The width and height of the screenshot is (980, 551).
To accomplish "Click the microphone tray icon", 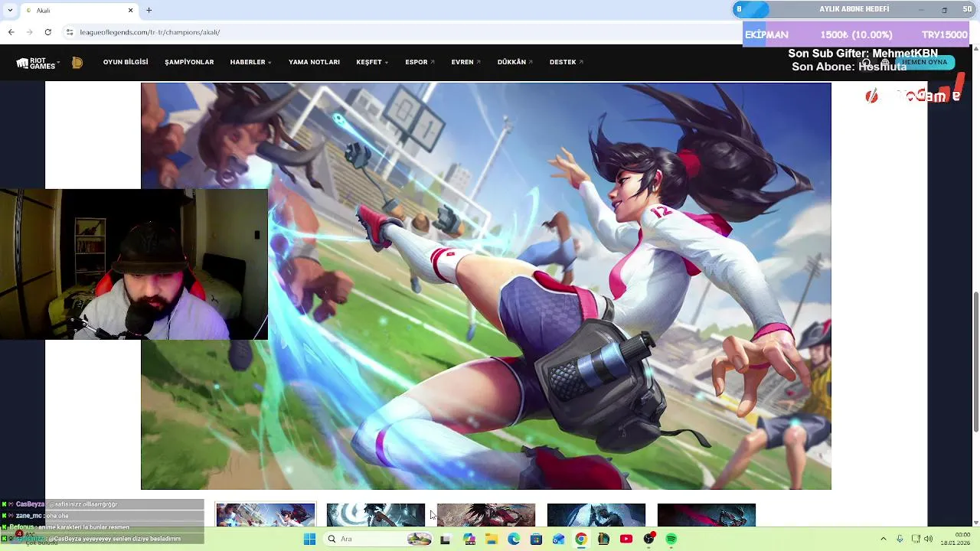I will tap(900, 539).
